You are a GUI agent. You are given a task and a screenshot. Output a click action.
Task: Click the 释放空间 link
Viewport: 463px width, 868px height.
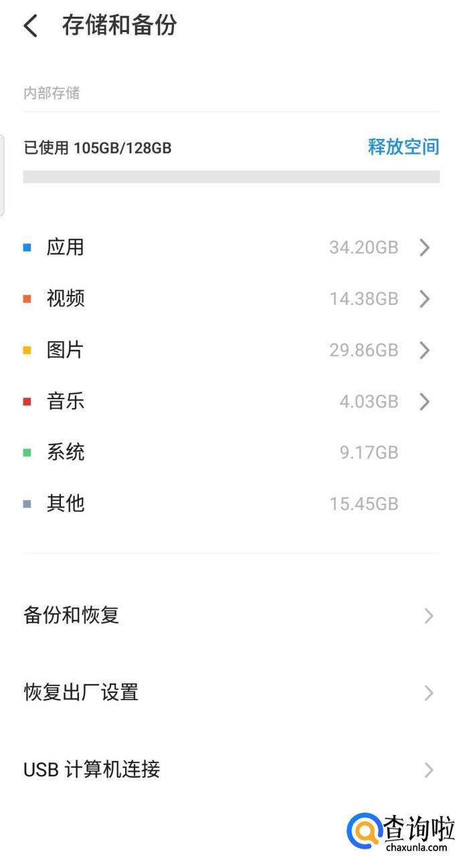pos(403,147)
